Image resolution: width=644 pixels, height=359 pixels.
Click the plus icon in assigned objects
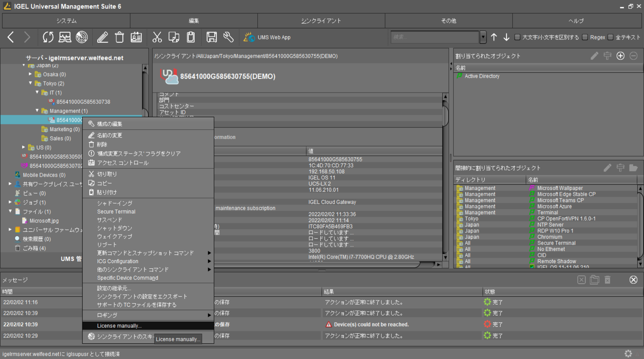coord(620,56)
